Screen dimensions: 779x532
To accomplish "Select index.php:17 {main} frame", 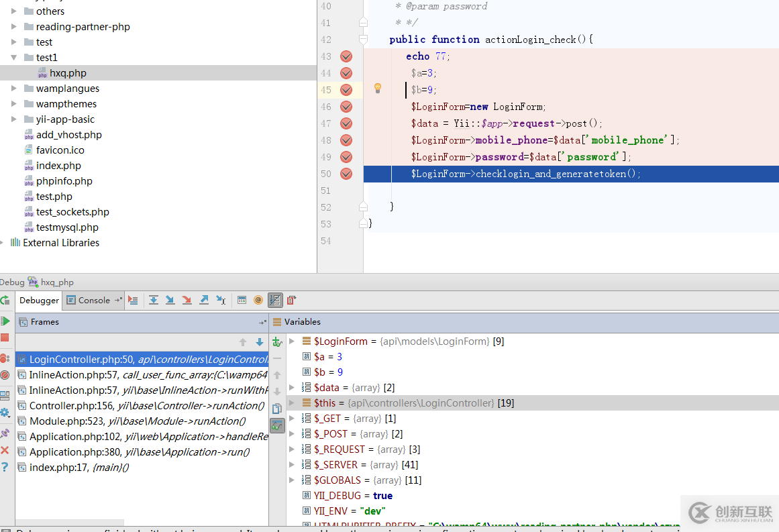I will click(x=142, y=467).
